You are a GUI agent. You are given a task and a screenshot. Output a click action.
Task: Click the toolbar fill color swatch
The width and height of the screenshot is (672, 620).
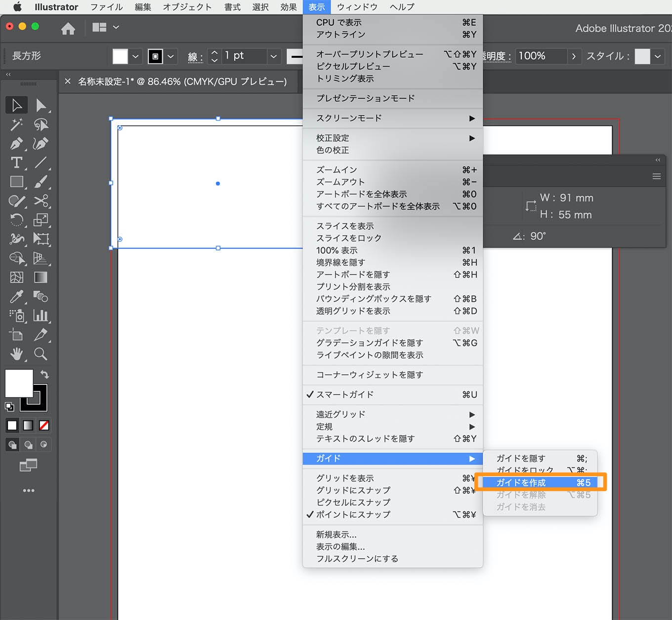tap(120, 56)
